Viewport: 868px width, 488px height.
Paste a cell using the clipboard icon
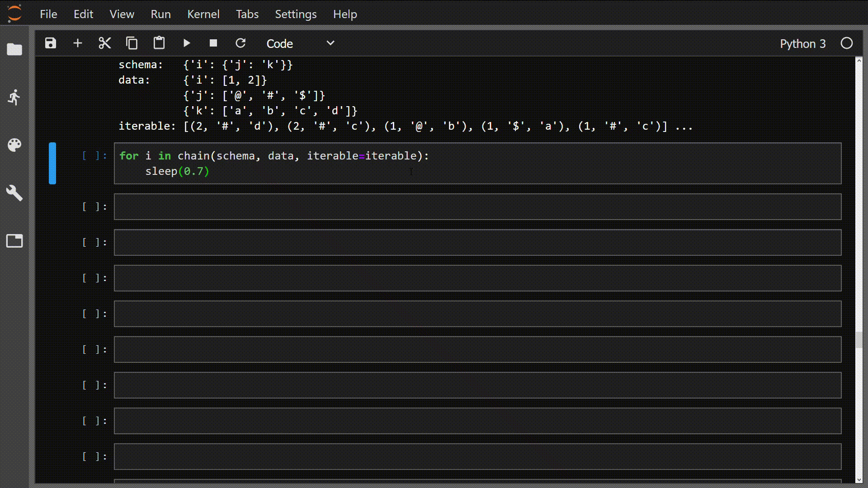tap(159, 43)
